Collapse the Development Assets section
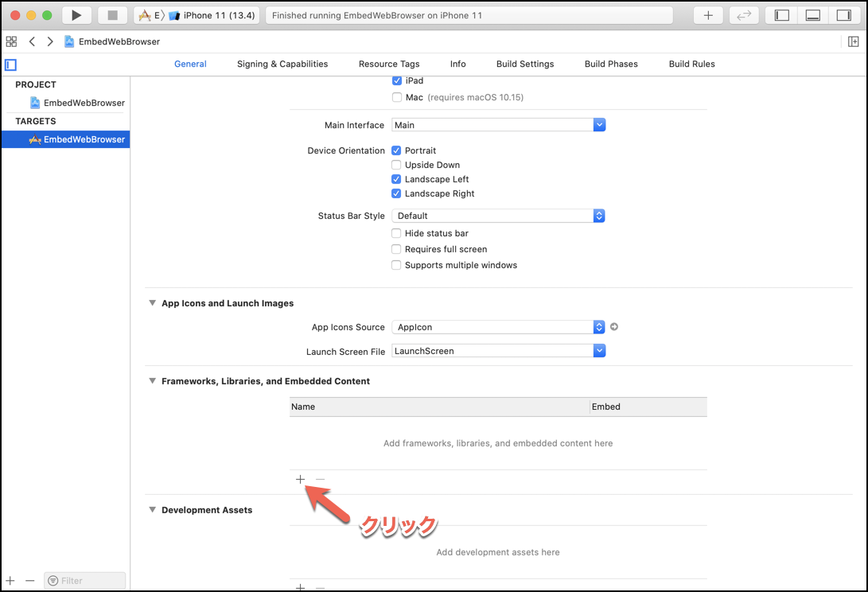Image resolution: width=868 pixels, height=592 pixels. 152,510
